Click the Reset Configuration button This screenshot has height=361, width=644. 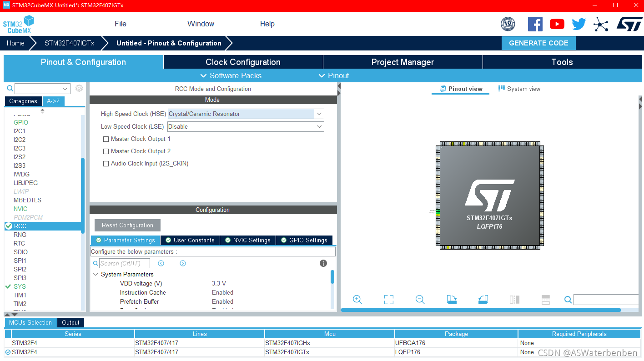click(127, 225)
